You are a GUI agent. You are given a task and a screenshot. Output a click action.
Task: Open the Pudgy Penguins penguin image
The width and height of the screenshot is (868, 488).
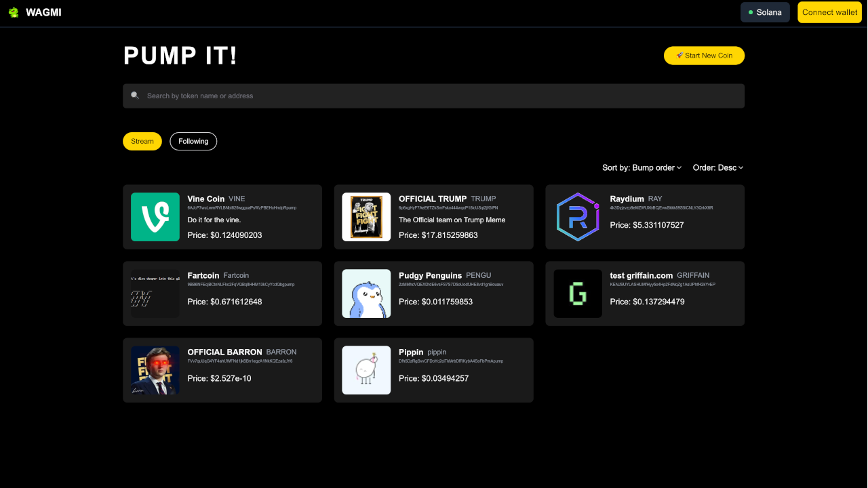click(x=366, y=293)
